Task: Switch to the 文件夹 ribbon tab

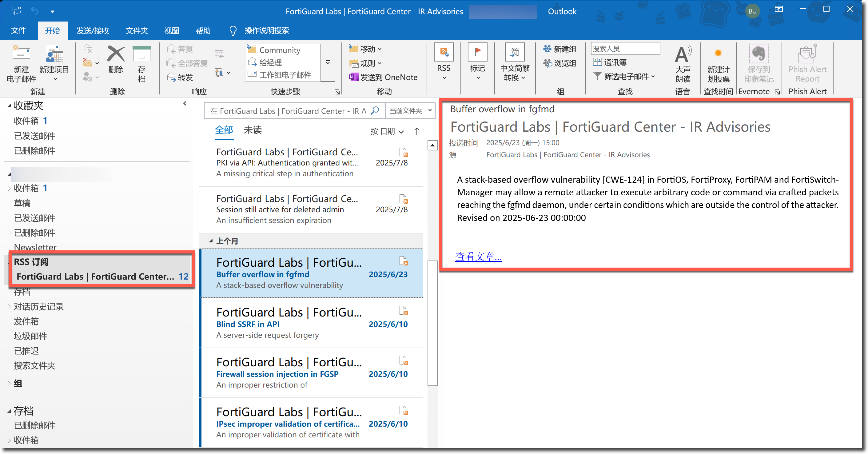Action: point(137,31)
